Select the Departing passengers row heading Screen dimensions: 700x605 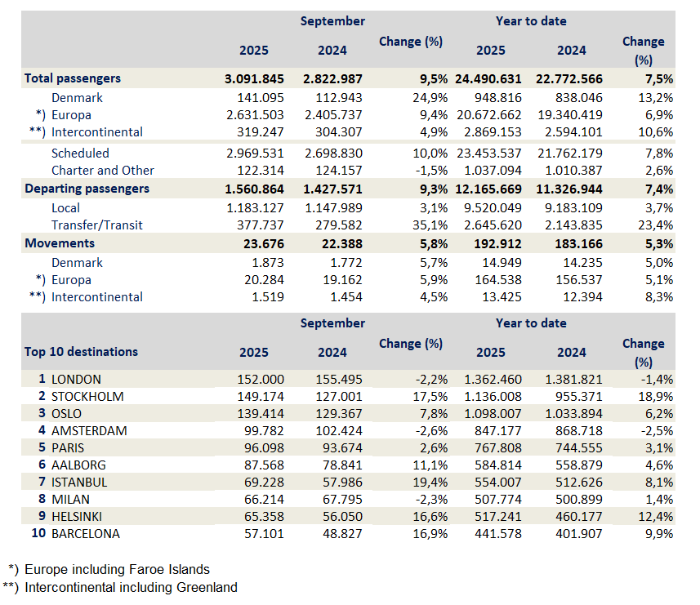tap(87, 188)
